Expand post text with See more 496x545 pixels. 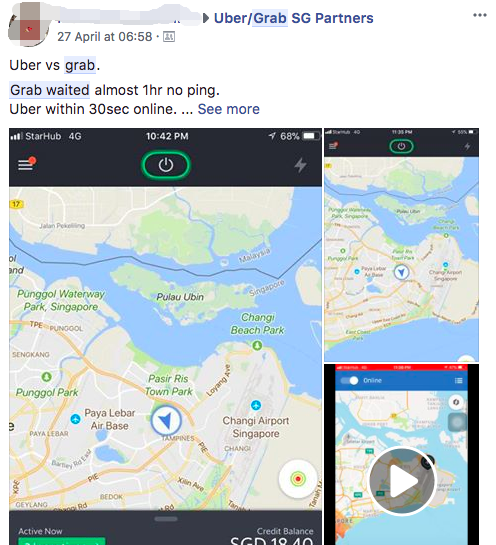click(228, 109)
